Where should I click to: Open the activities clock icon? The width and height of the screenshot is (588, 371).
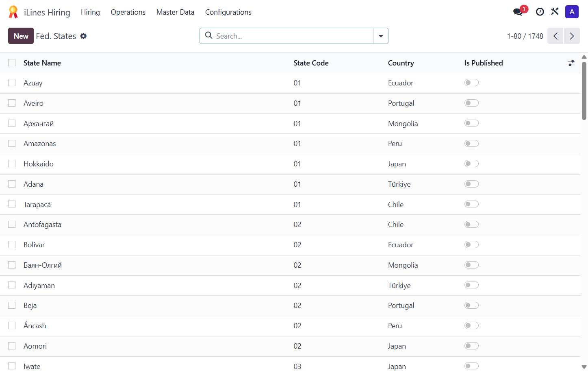point(540,12)
